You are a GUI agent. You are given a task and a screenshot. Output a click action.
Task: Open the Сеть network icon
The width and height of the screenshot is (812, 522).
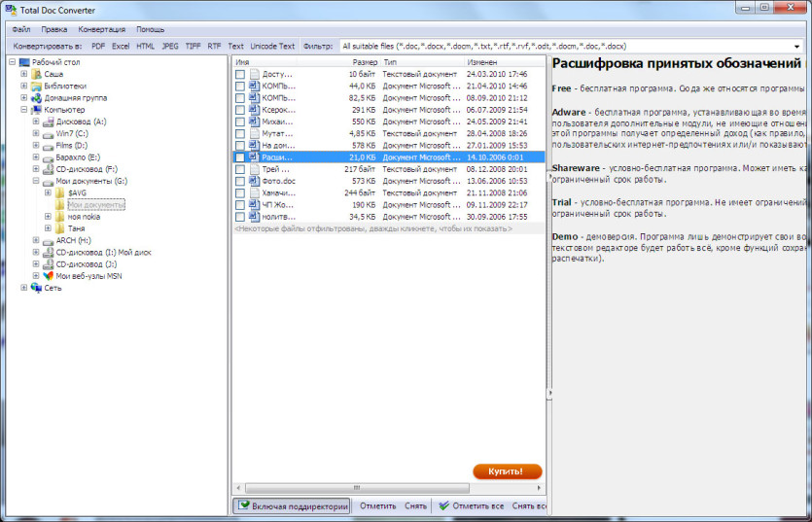(x=36, y=288)
